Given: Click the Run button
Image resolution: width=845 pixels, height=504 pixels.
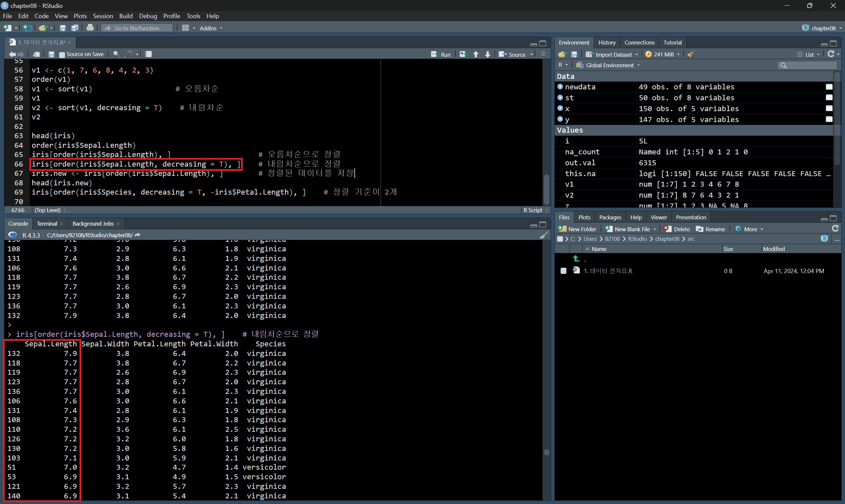Looking at the screenshot, I should [x=441, y=54].
